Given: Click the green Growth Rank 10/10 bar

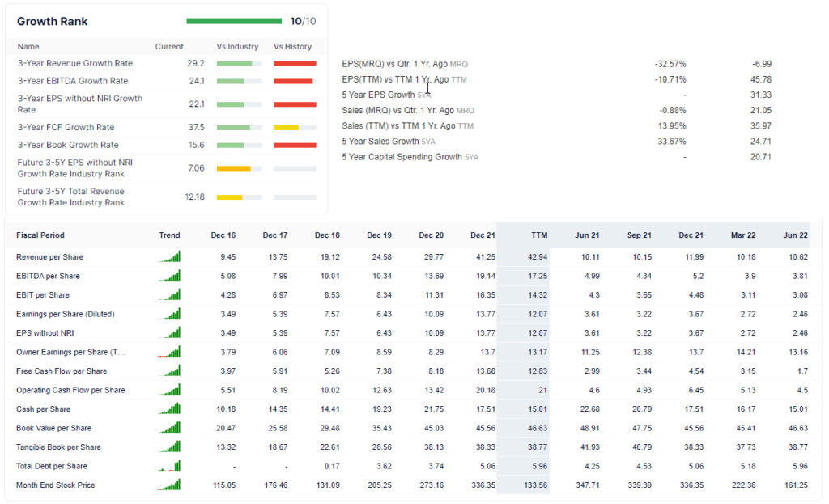Looking at the screenshot, I should 234,21.
